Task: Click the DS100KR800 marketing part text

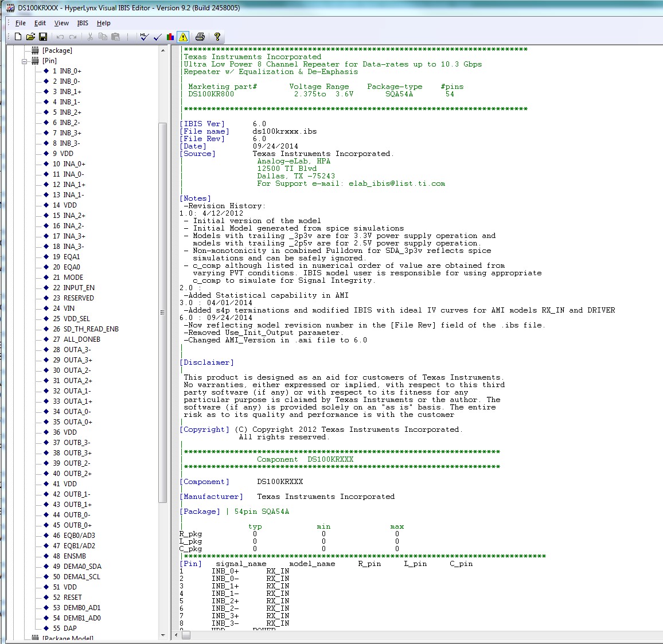Action: (211, 94)
